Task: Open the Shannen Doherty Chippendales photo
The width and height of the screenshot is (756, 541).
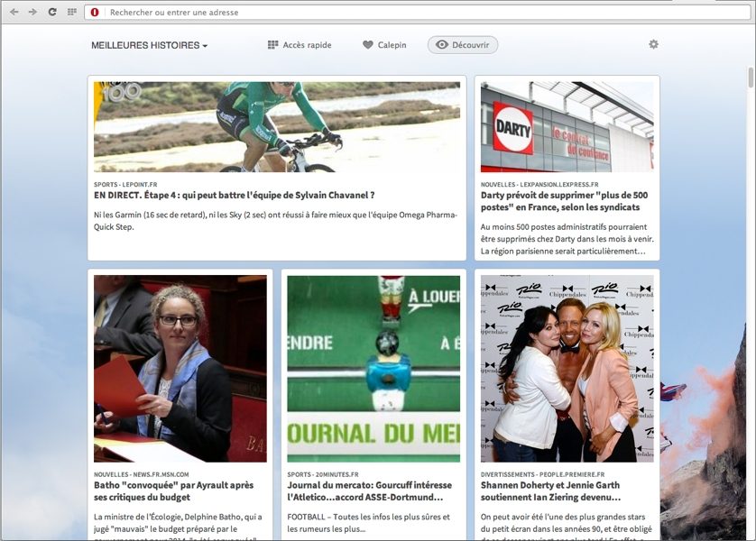Action: point(567,369)
